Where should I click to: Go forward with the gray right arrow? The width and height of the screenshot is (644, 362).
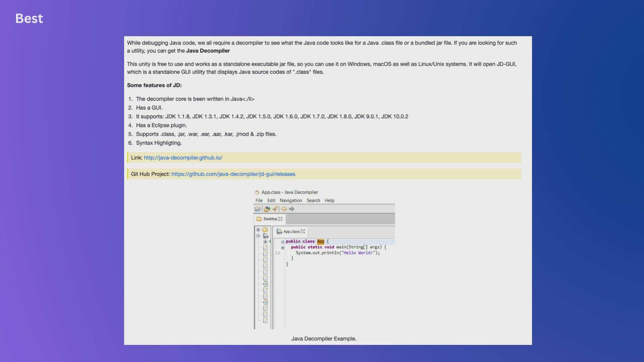click(292, 209)
